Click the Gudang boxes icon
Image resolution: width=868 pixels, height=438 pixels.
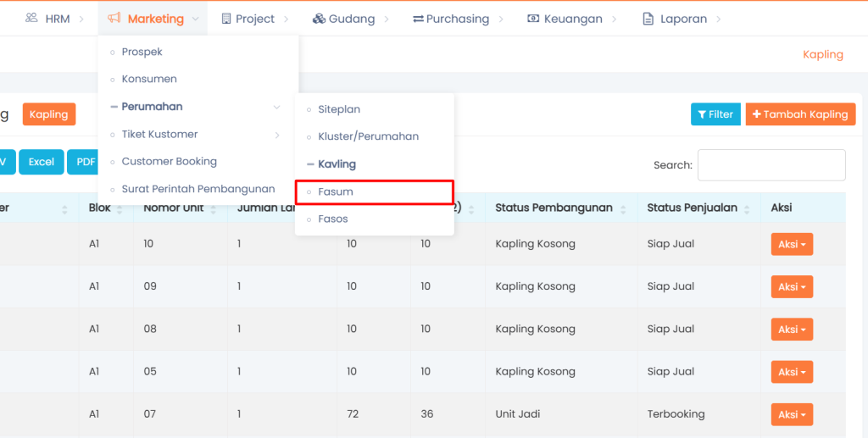coord(319,18)
